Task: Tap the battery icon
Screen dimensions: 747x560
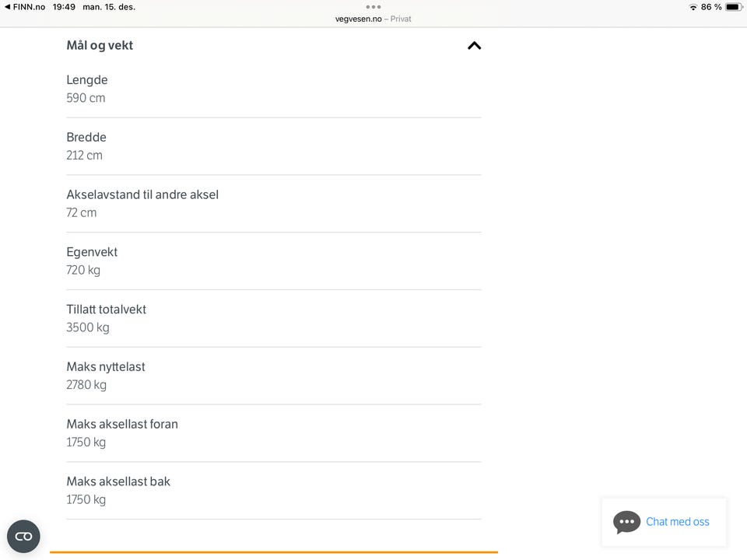Action: point(733,7)
